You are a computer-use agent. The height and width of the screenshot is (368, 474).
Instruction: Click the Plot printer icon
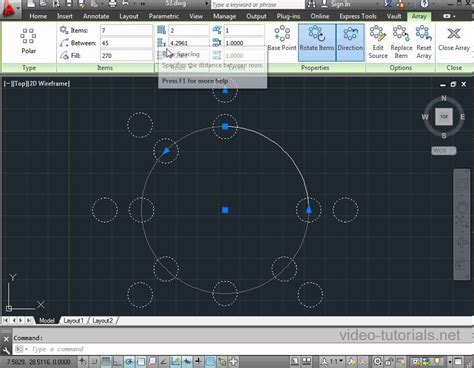113,4
